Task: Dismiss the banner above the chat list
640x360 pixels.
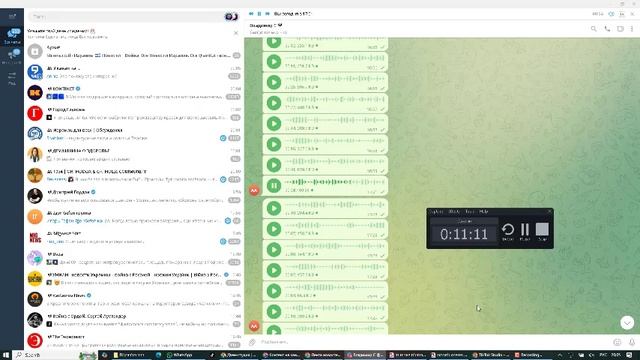Action: tap(236, 33)
